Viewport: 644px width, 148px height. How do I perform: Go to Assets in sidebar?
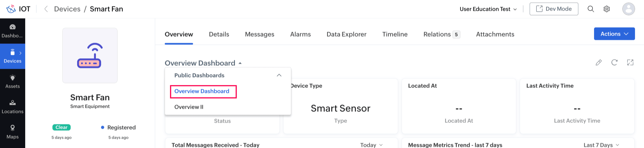[x=13, y=81]
